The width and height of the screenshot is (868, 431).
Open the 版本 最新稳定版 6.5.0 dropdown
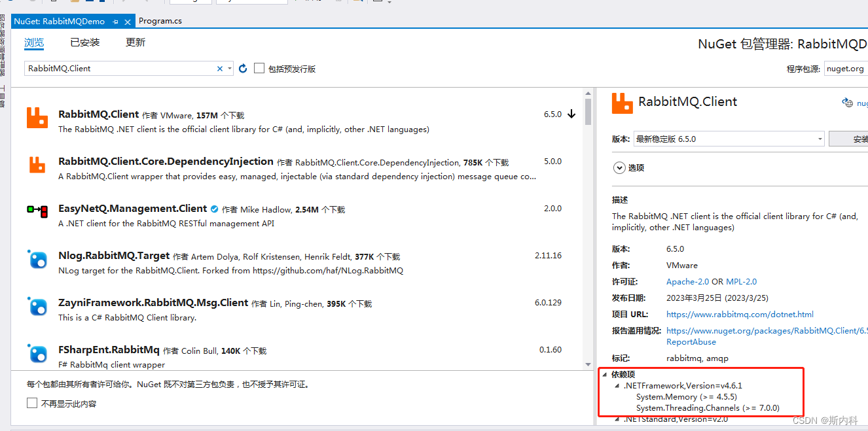[729, 139]
